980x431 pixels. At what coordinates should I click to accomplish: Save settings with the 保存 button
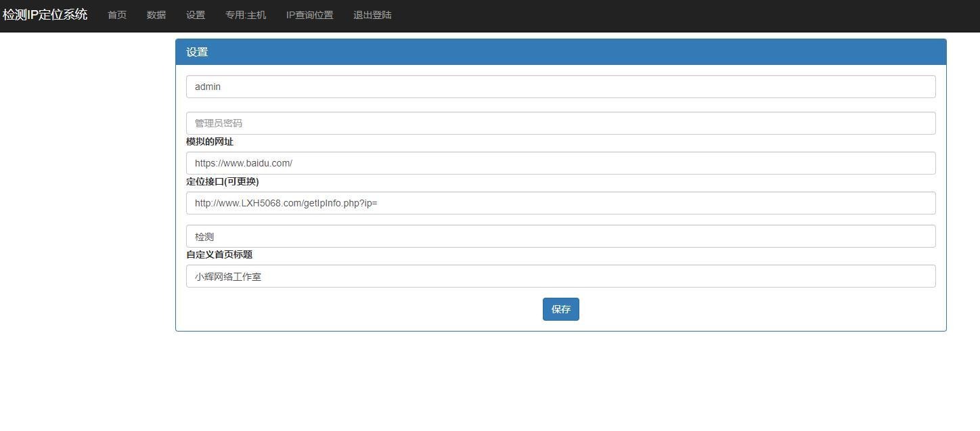tap(561, 309)
